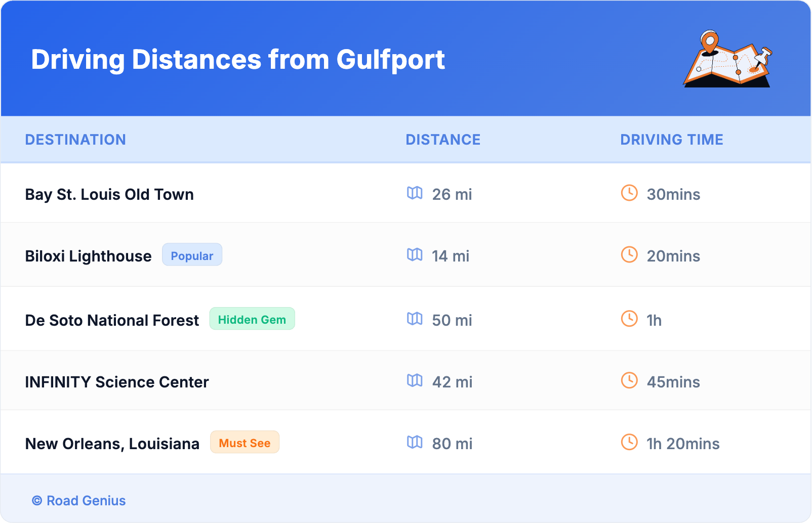Select the Popular badge
The image size is (812, 523).
coord(192,255)
